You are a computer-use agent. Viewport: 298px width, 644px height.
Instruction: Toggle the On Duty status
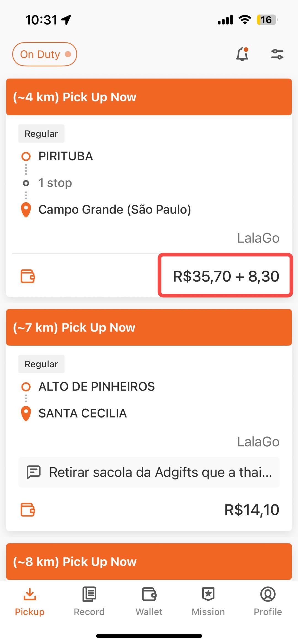pos(45,54)
